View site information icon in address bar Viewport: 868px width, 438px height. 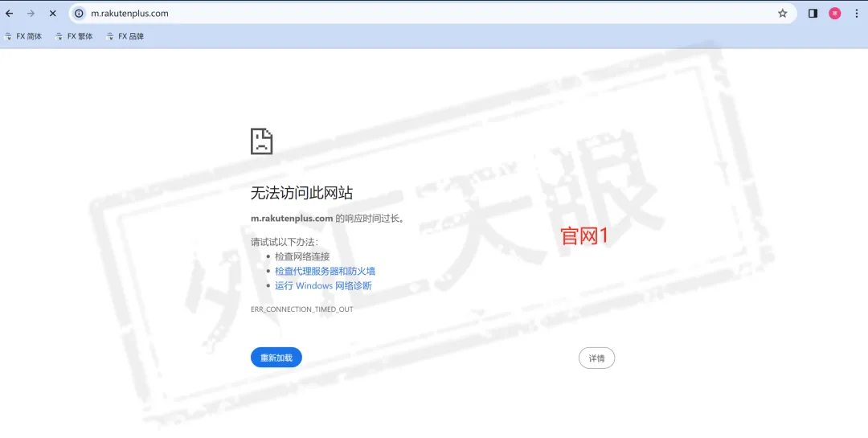(x=79, y=14)
